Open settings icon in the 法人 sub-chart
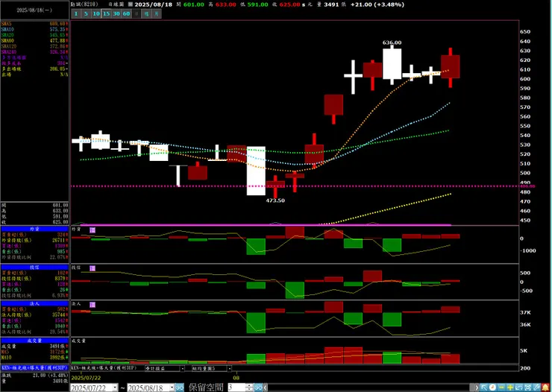552x392 pixels. click(92, 305)
